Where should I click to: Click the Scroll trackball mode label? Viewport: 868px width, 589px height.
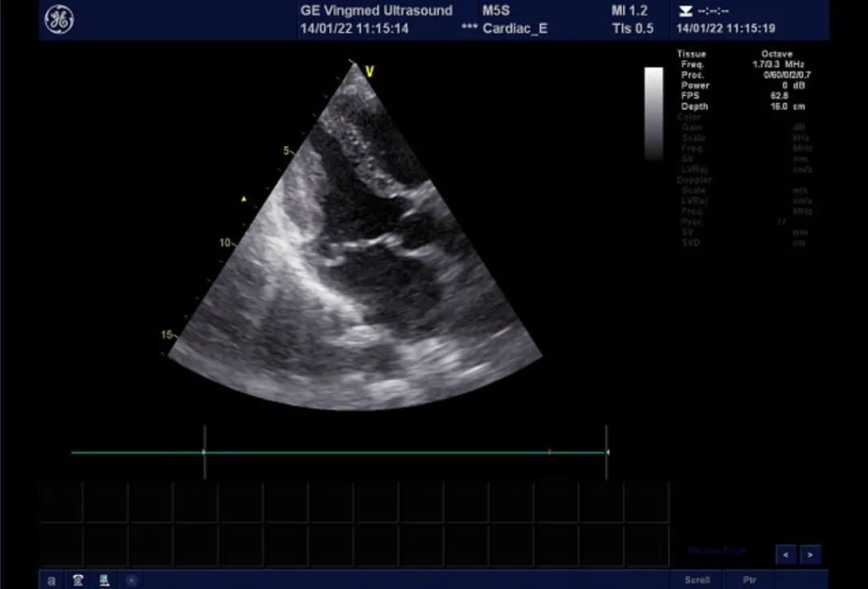697,579
